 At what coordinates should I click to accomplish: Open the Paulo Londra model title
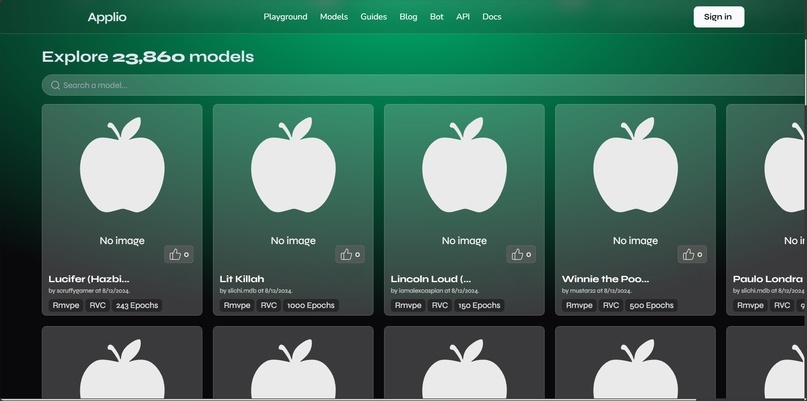coord(767,279)
